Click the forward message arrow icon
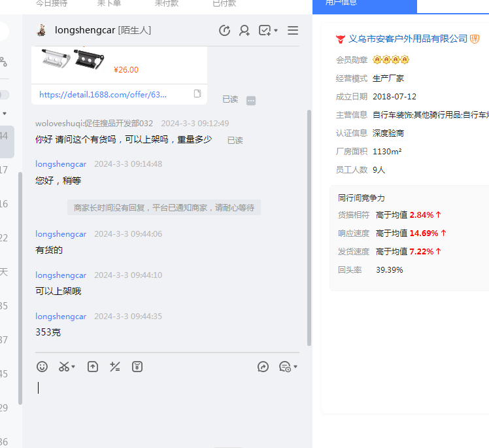This screenshot has width=489, height=448. [263, 367]
